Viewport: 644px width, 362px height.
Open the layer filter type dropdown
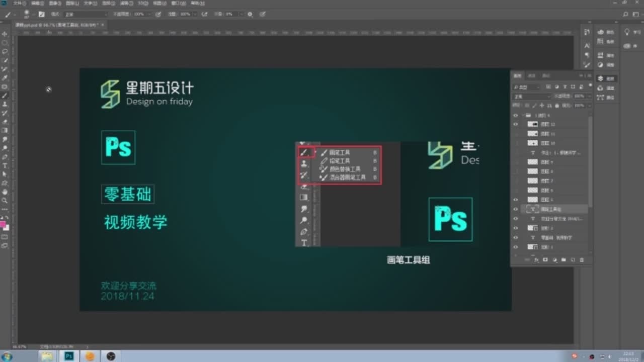coord(526,87)
